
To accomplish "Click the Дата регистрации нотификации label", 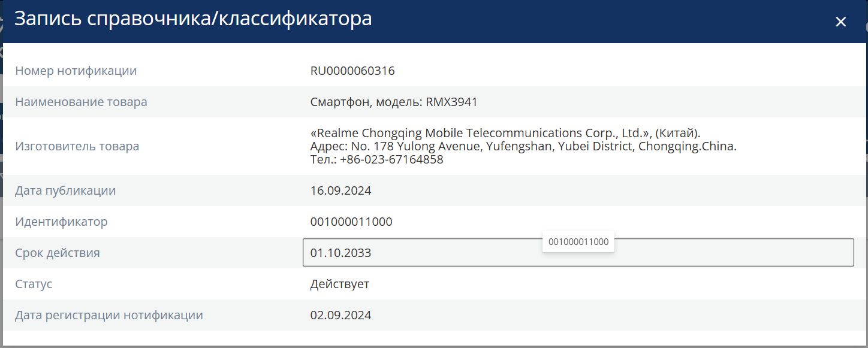I will pyautogui.click(x=109, y=315).
